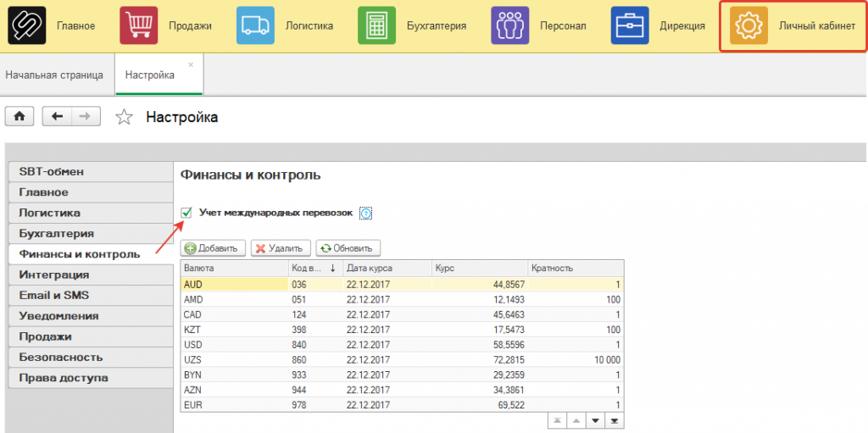Sort by Курс column header
Image resolution: width=868 pixels, height=433 pixels.
pos(480,268)
